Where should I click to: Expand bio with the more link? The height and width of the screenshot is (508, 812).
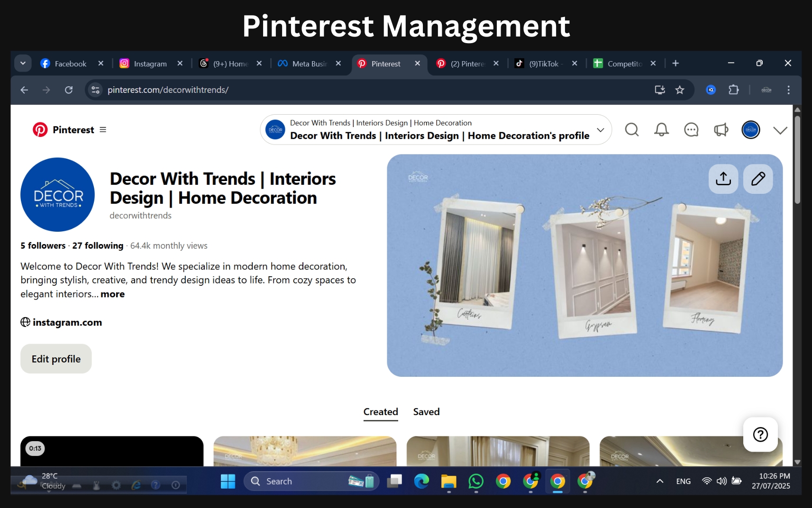[x=112, y=294]
